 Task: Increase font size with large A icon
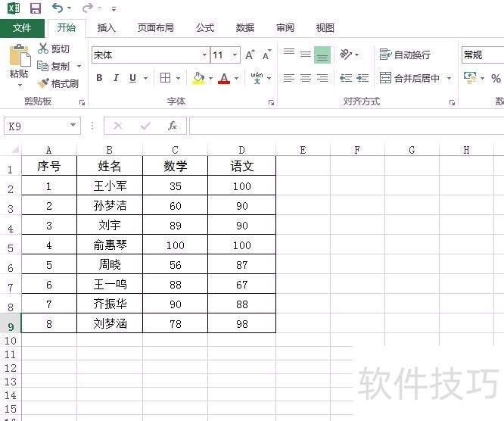click(x=250, y=55)
